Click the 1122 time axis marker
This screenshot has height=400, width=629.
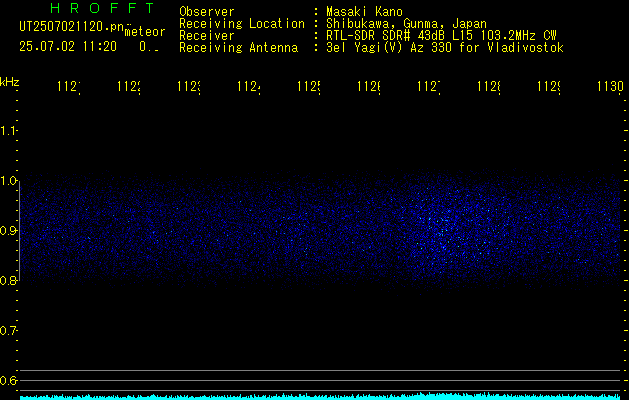[x=129, y=86]
